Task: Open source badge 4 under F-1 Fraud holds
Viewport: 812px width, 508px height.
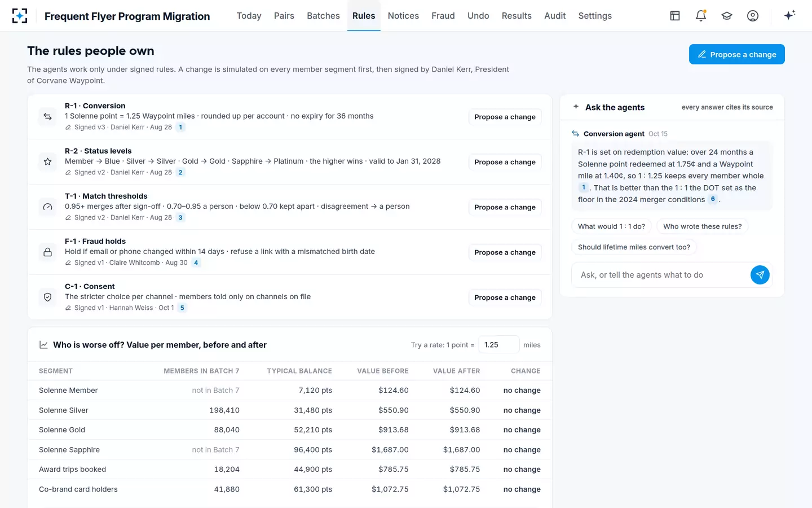Action: coord(196,263)
